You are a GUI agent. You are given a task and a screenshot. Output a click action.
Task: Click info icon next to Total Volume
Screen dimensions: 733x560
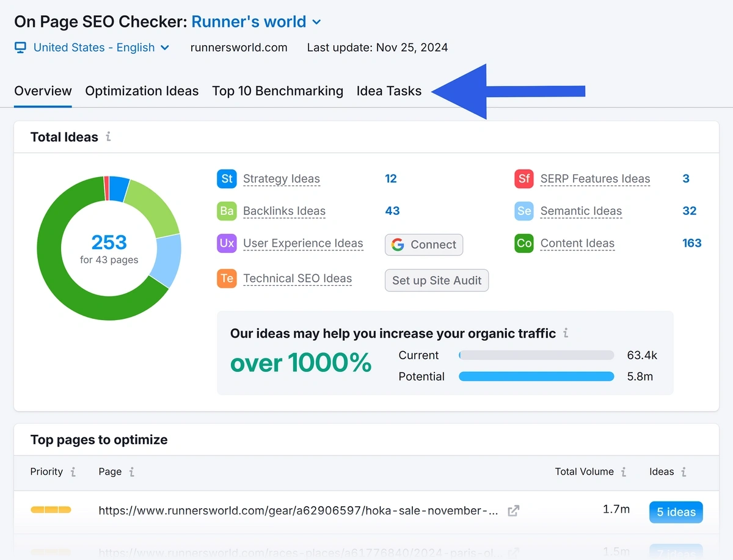pyautogui.click(x=624, y=472)
